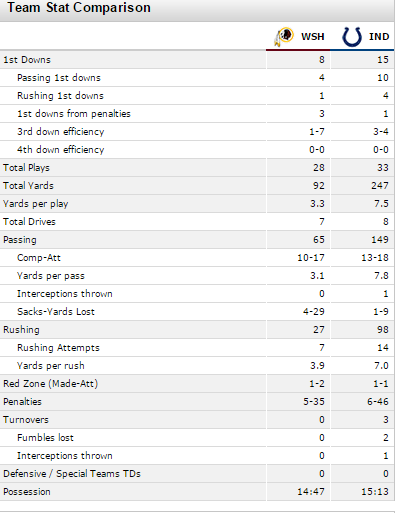Select the Penalties row label
Viewport: 395px width, 513px height.
pyautogui.click(x=22, y=402)
